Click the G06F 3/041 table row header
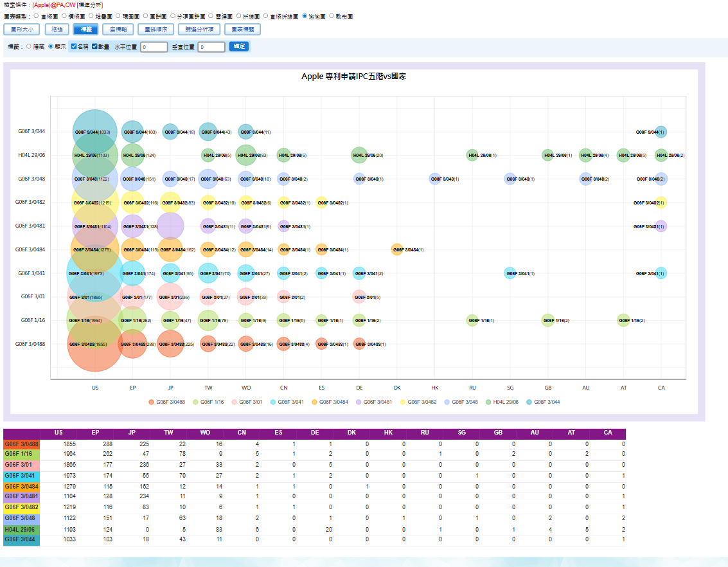The width and height of the screenshot is (728, 567). pyautogui.click(x=21, y=476)
